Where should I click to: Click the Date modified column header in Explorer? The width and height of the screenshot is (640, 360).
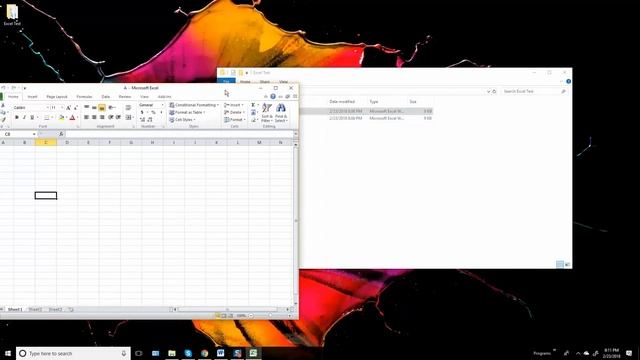342,102
